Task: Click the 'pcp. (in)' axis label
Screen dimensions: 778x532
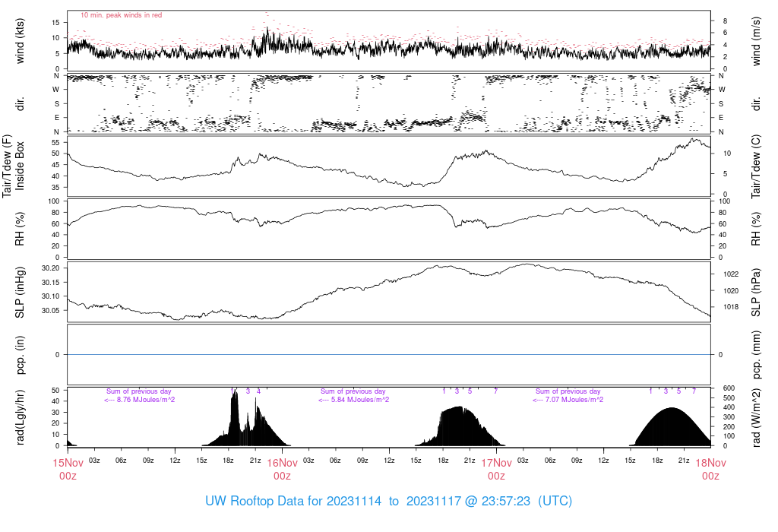Action: 20,354
